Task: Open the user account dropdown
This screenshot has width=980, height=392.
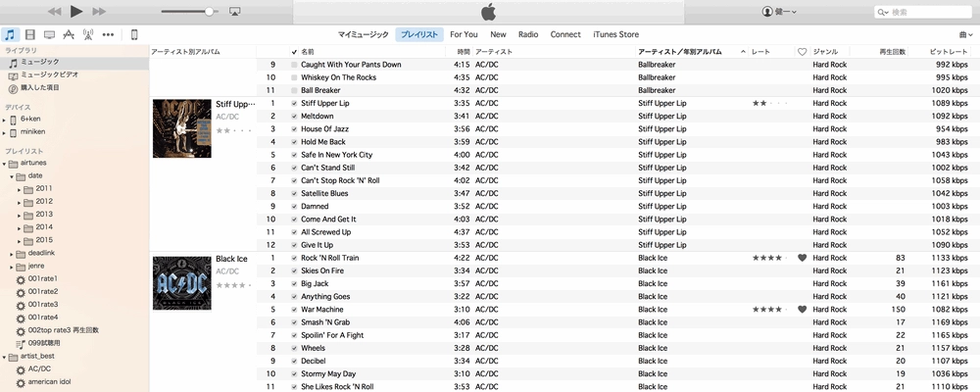Action: point(779,12)
